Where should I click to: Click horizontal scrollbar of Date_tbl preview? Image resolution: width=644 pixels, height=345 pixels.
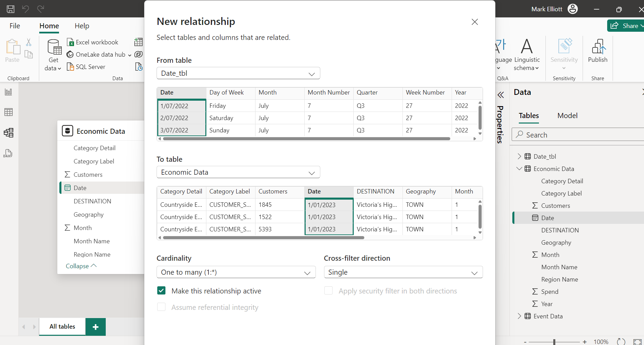point(306,139)
